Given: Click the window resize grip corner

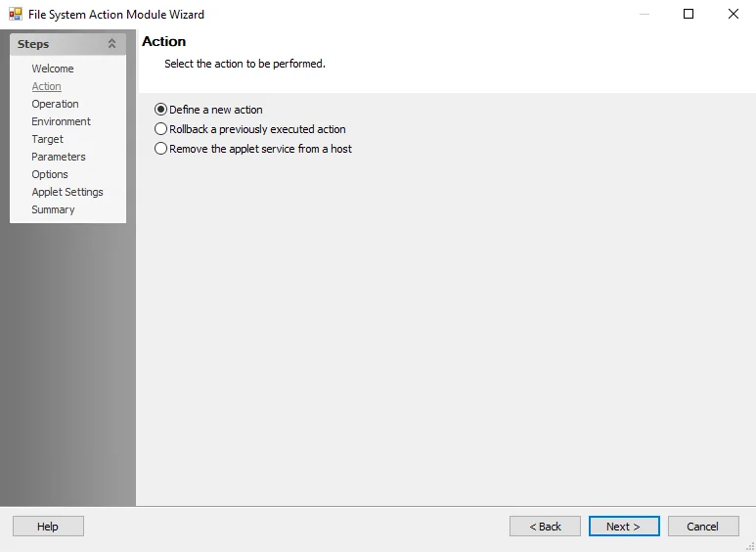Looking at the screenshot, I should pos(751,547).
